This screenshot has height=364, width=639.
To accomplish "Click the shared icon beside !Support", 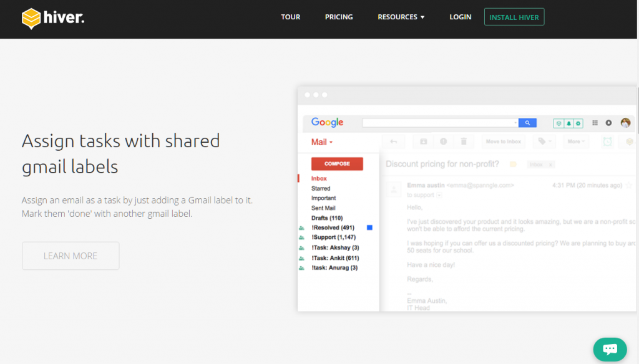I will 301,237.
